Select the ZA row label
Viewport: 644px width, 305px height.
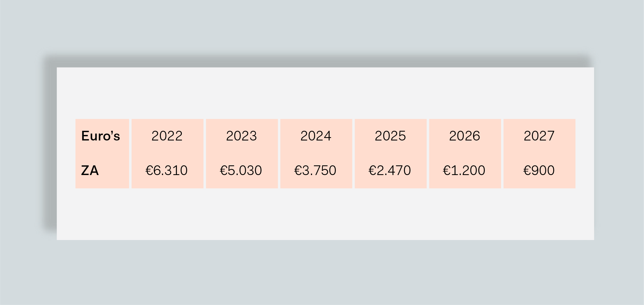(x=90, y=170)
